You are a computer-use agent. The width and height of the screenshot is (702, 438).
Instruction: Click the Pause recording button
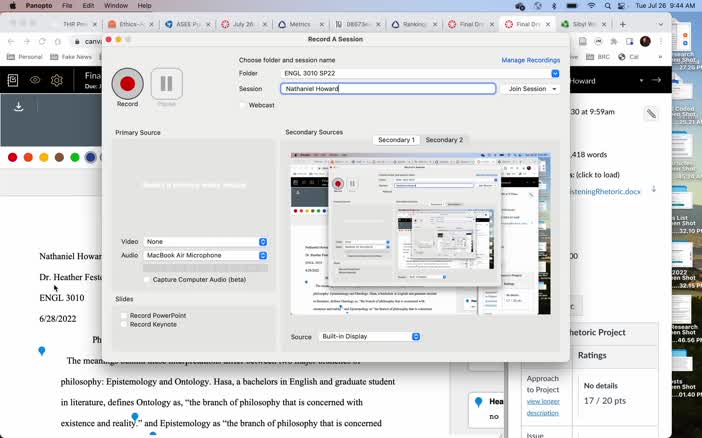pos(167,84)
